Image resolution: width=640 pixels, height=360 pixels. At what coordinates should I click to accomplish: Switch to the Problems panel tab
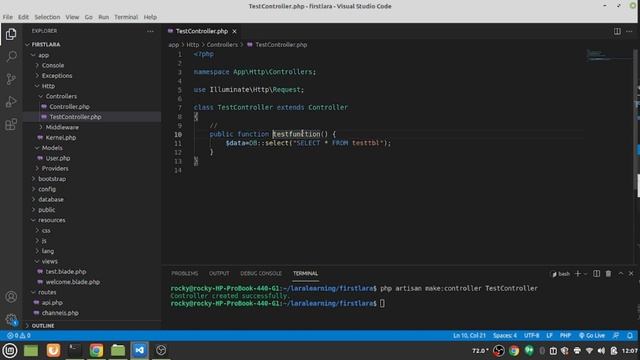(x=184, y=273)
